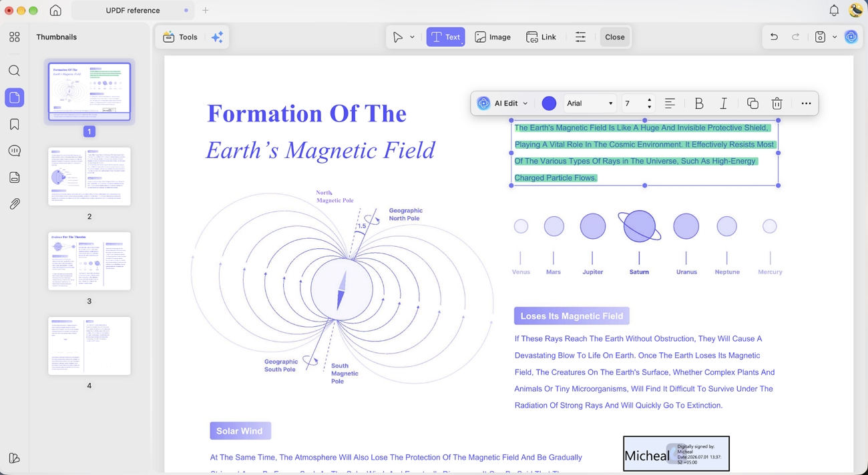Open the attachments paperclip icon
Viewport: 868px width, 475px height.
14,204
